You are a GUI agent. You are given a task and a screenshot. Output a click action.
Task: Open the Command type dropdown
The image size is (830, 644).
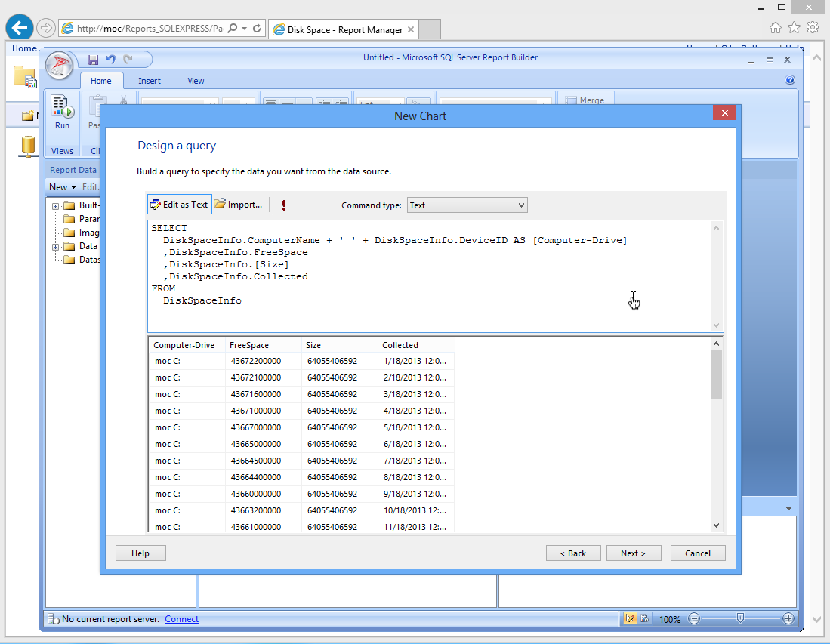coord(467,205)
